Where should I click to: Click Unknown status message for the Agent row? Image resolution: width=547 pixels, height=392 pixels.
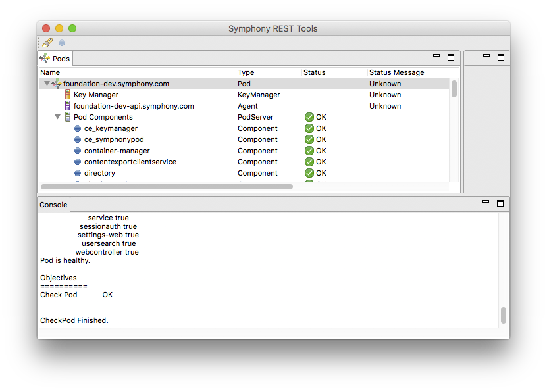pyautogui.click(x=385, y=106)
